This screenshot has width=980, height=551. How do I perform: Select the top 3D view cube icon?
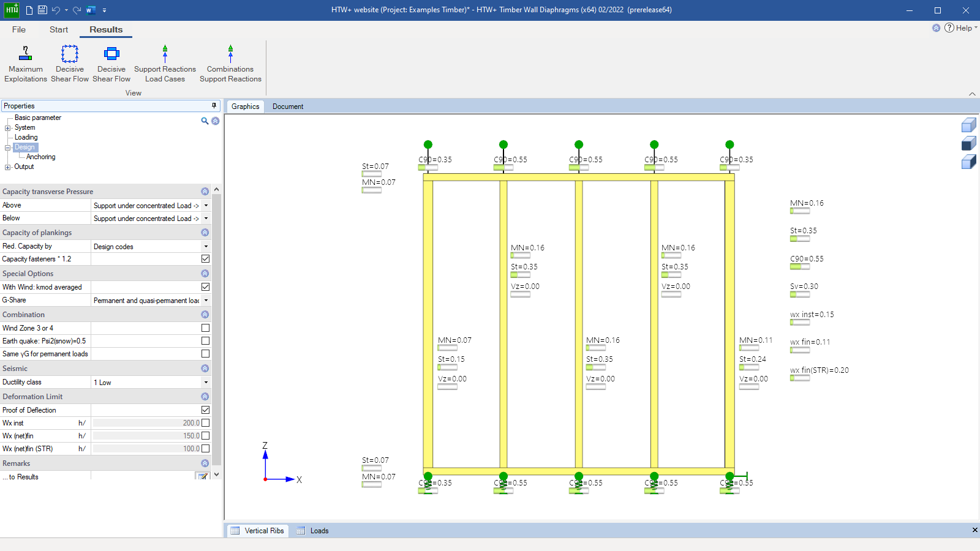(968, 126)
